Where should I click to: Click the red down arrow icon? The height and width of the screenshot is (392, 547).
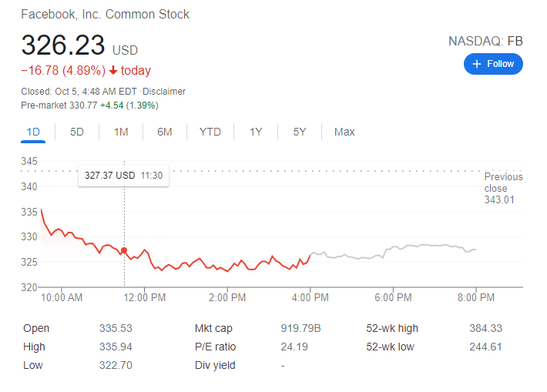tap(113, 71)
